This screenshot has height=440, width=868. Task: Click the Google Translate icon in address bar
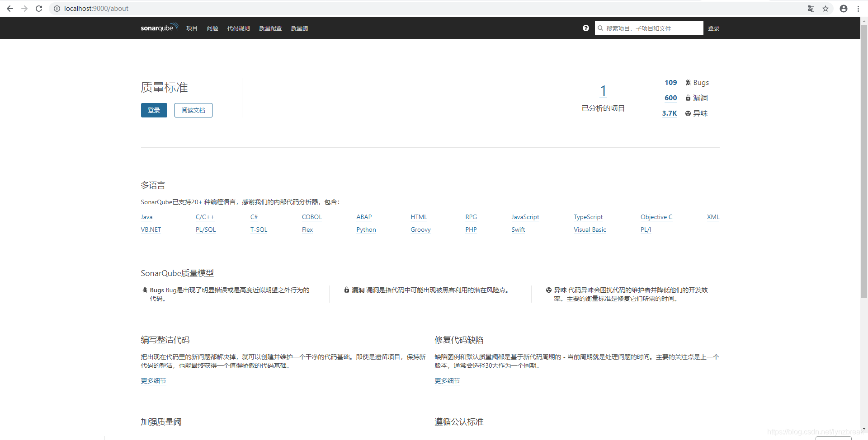coord(811,9)
